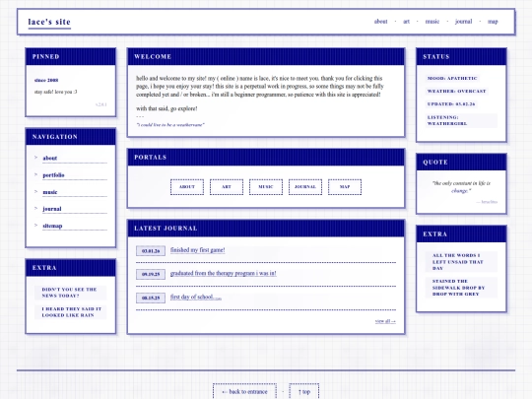Click the "since 2008" pinned text
532x399 pixels.
pyautogui.click(x=46, y=81)
